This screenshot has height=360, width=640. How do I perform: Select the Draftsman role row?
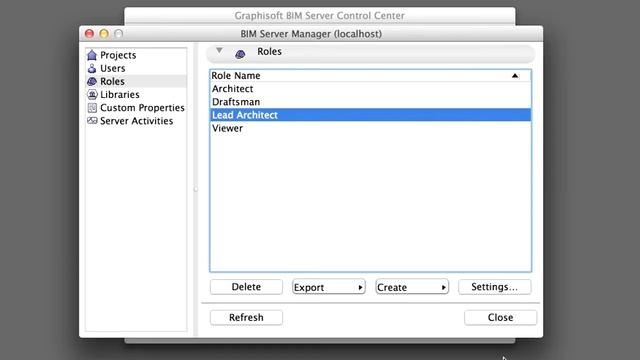click(370, 102)
